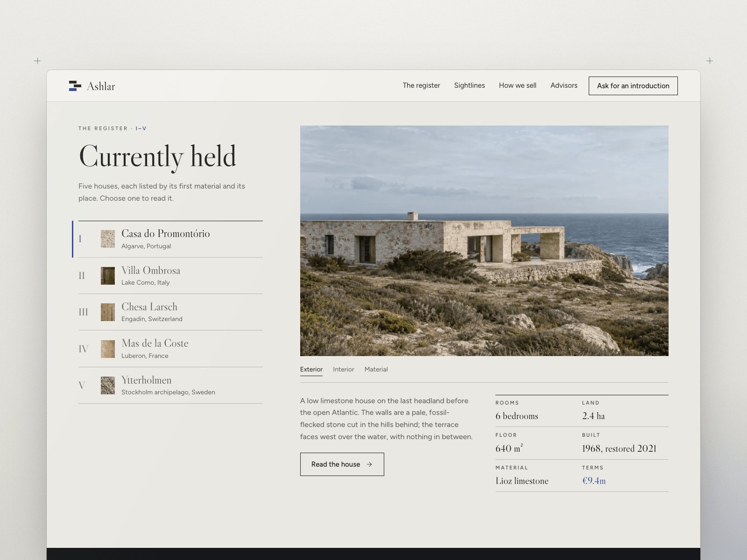Click Casa do Promontório stone thumbnail

point(108,239)
